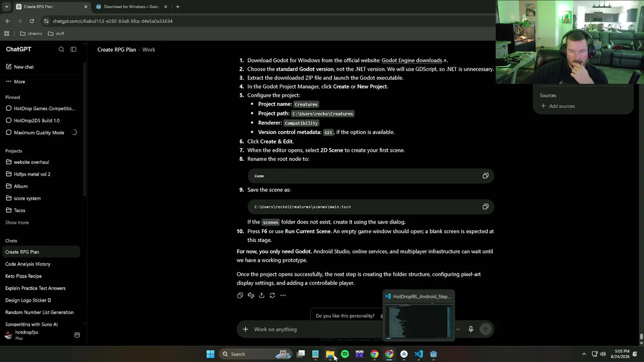Close the Create RPG Plan tab
The width and height of the screenshot is (644, 362).
86,7
